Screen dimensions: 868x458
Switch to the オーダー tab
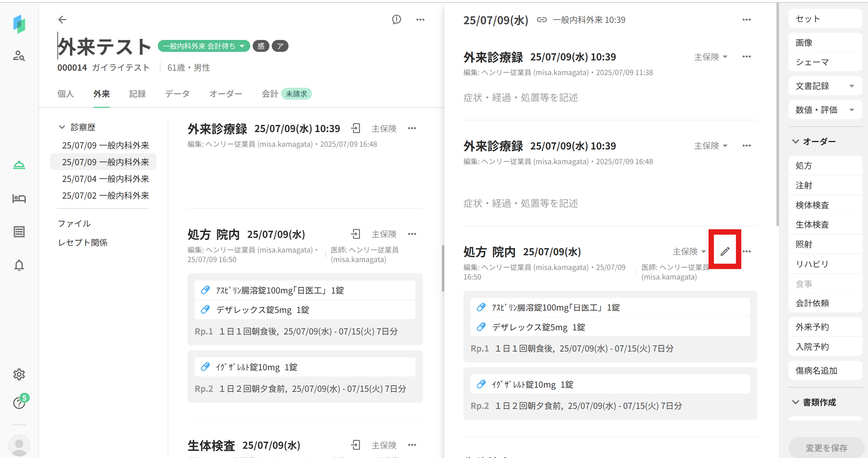[225, 94]
